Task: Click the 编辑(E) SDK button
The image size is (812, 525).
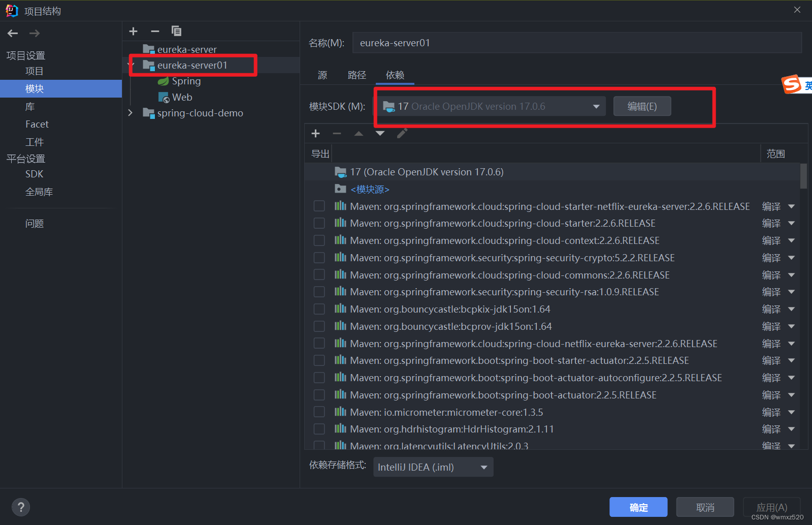Action: 642,106
